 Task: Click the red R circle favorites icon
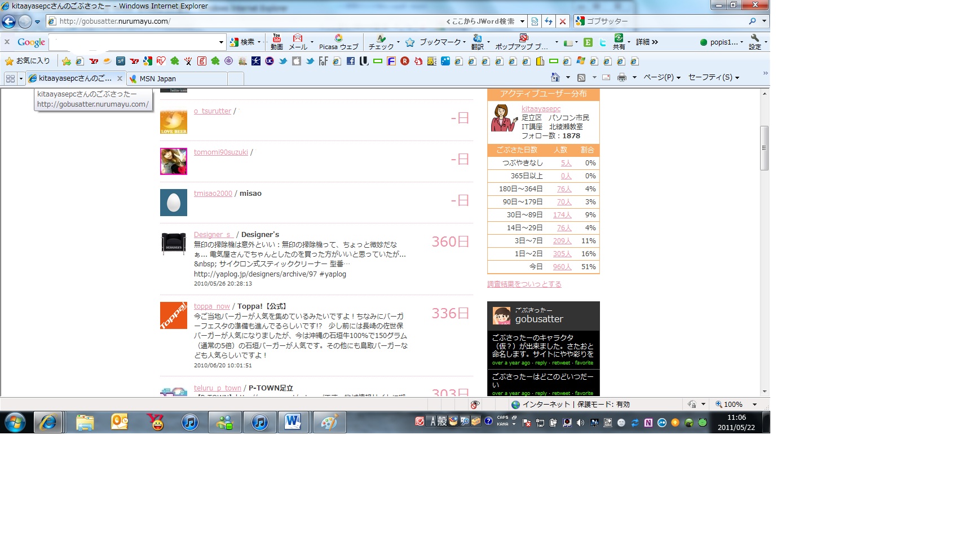coord(404,61)
